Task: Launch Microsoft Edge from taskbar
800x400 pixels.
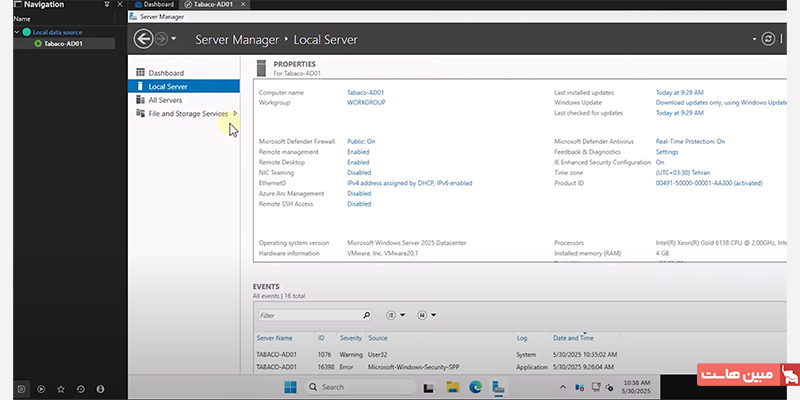Action: tap(476, 387)
